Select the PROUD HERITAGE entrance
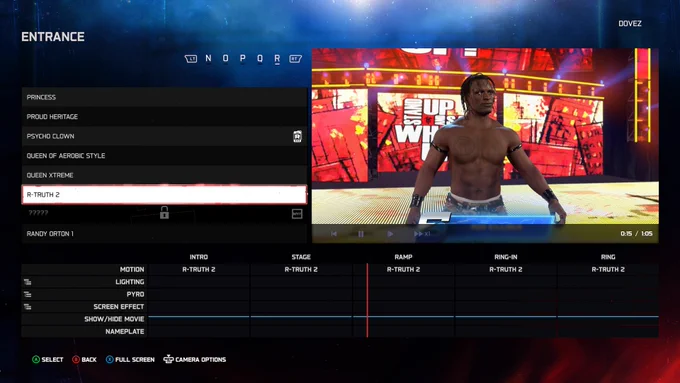Image resolution: width=680 pixels, height=383 pixels. click(164, 117)
